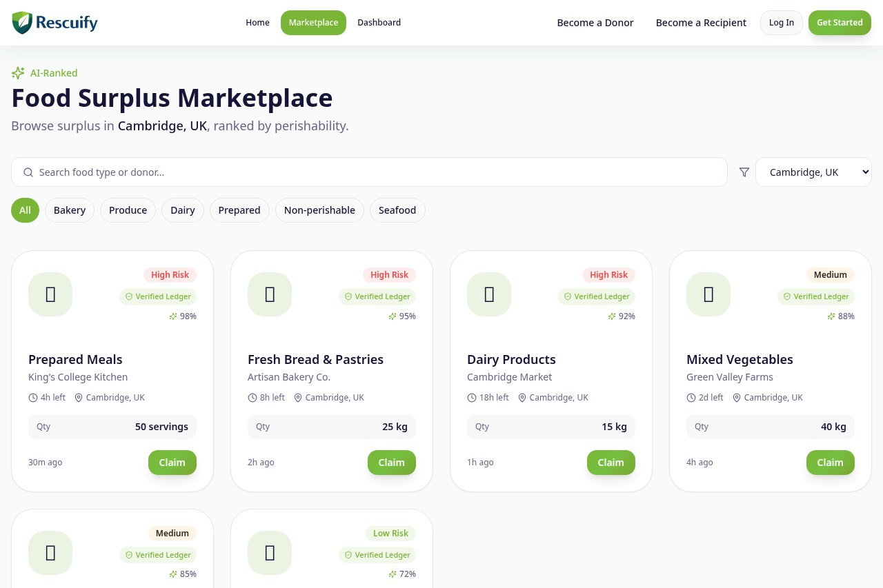The height and width of the screenshot is (588, 883).
Task: Click the clock icon beside 4h left
Action: point(33,398)
